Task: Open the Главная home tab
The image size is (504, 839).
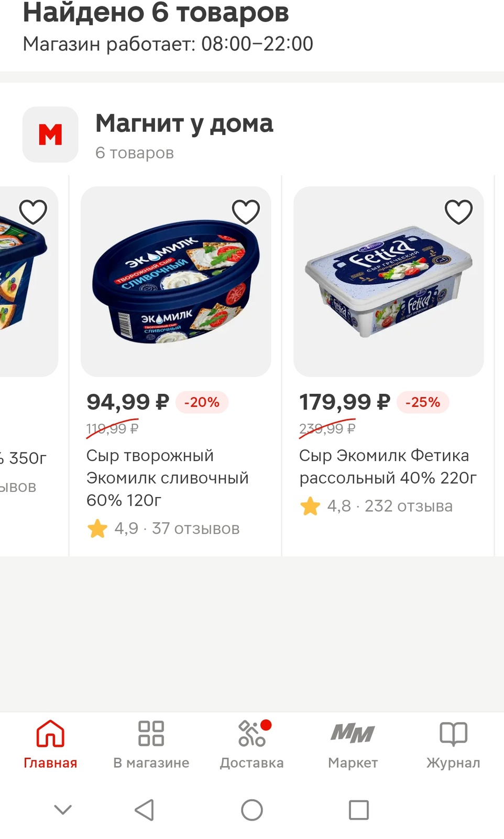Action: (x=50, y=744)
